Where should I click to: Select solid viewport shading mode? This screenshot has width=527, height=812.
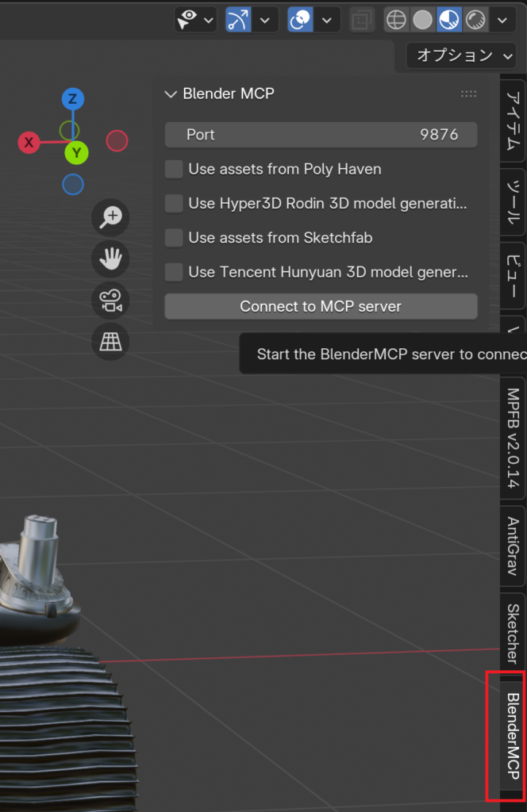pos(422,19)
